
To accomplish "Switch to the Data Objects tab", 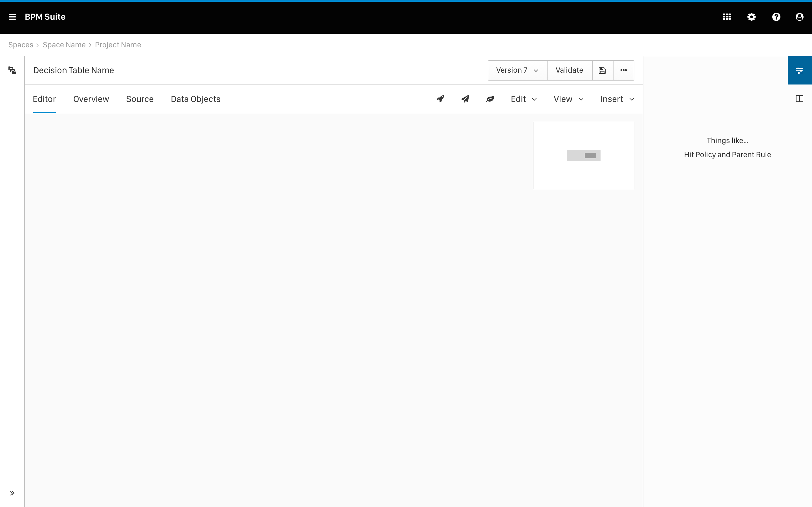I will [195, 99].
